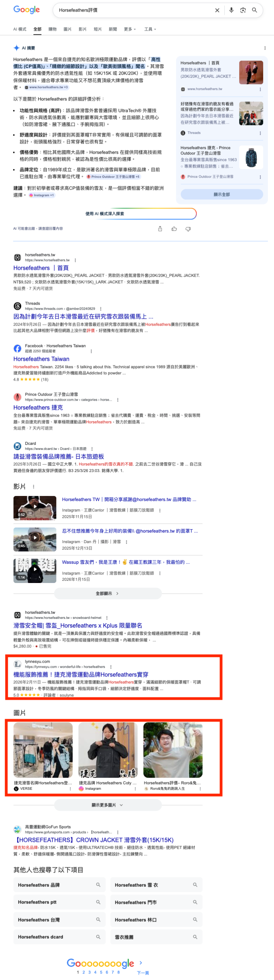
Task: Search related term Horsefeathers 雪衣
Action: [x=156, y=885]
